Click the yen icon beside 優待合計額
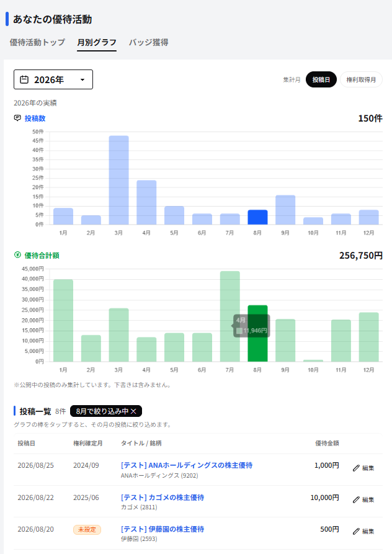 [x=17, y=255]
